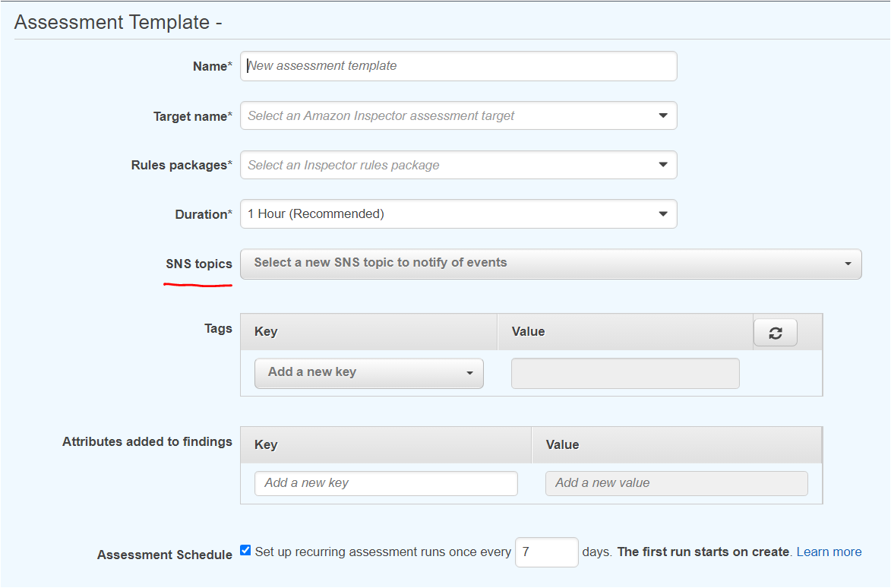Click Key column header in Tags table
891x588 pixels.
(x=266, y=332)
